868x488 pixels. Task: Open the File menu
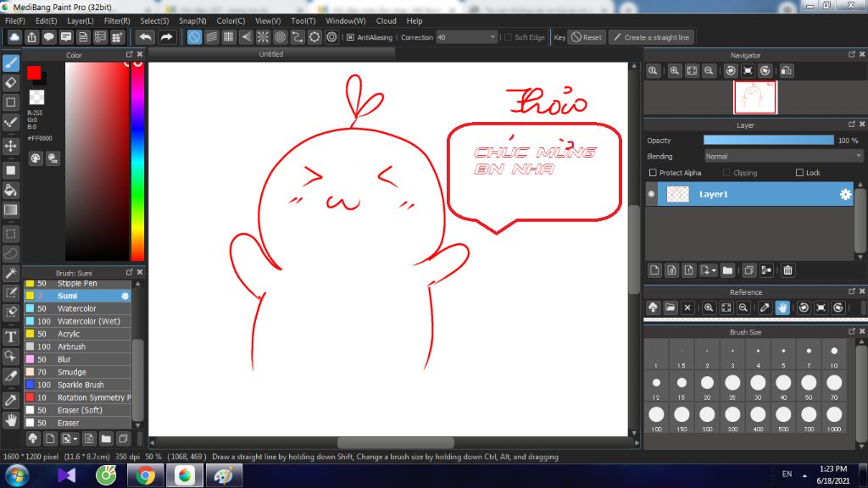15,20
